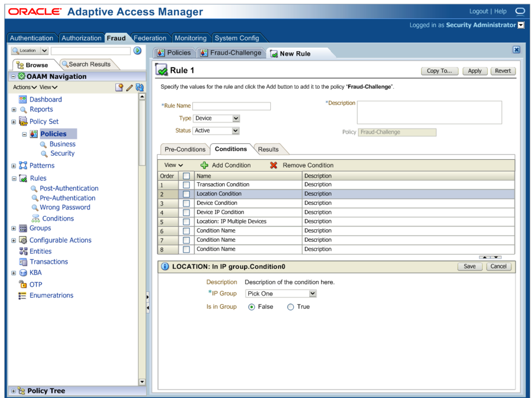Click the blue info icon beside LOCATION header
This screenshot has width=532, height=398.
[x=165, y=267]
